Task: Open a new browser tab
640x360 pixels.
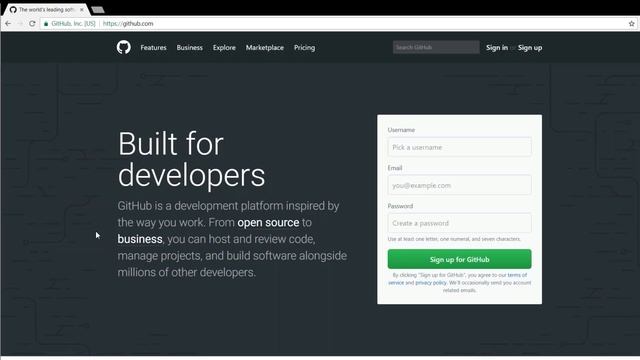Action: click(98, 10)
